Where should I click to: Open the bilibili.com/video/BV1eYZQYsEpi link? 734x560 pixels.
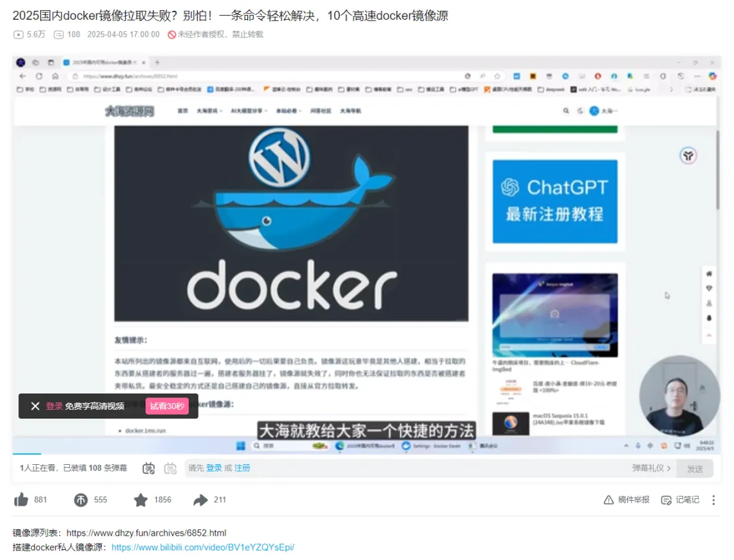point(203,547)
